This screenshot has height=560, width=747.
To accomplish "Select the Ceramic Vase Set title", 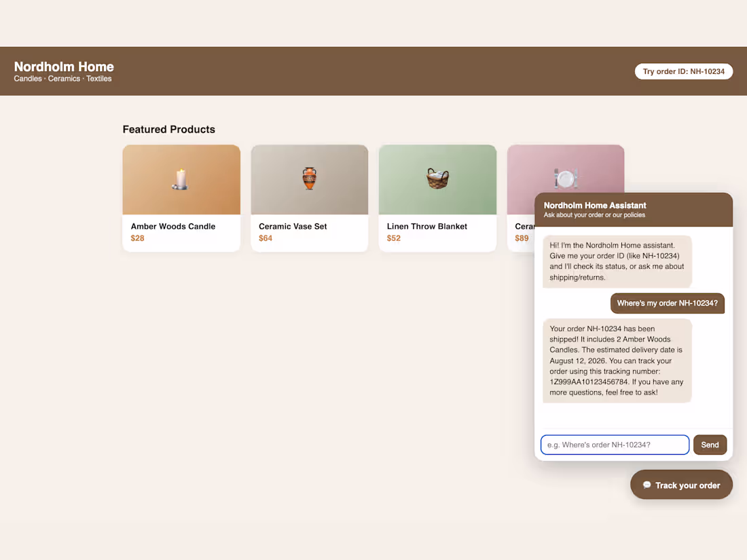I will (x=293, y=226).
